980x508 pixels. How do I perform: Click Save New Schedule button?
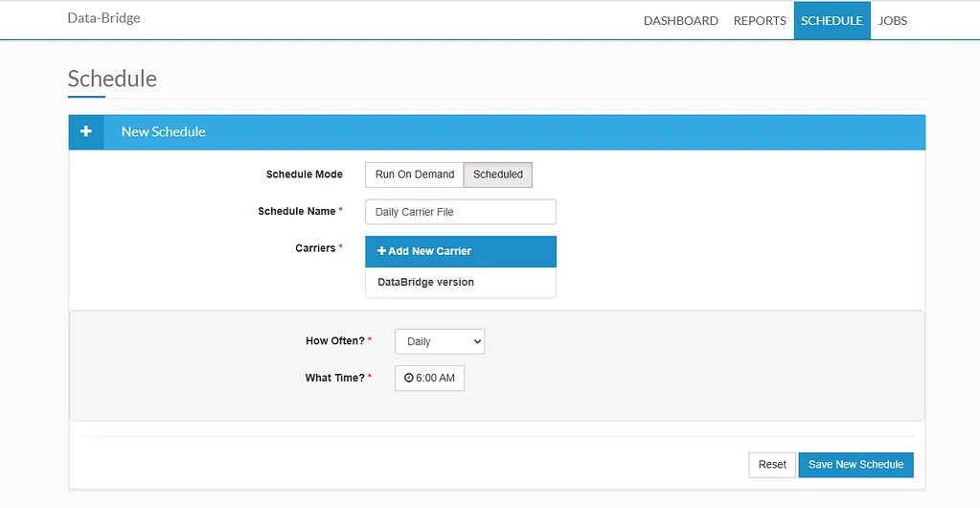(855, 465)
